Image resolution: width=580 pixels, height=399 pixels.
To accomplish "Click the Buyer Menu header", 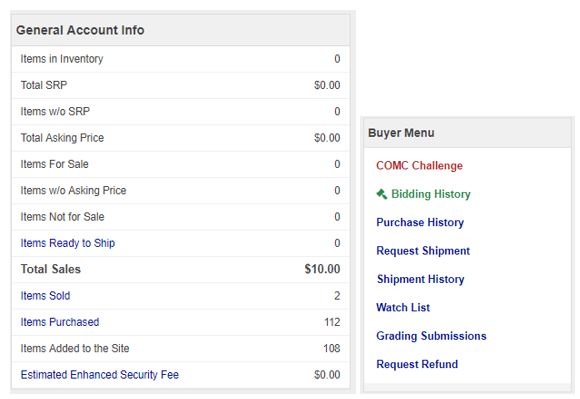I will pyautogui.click(x=467, y=133).
